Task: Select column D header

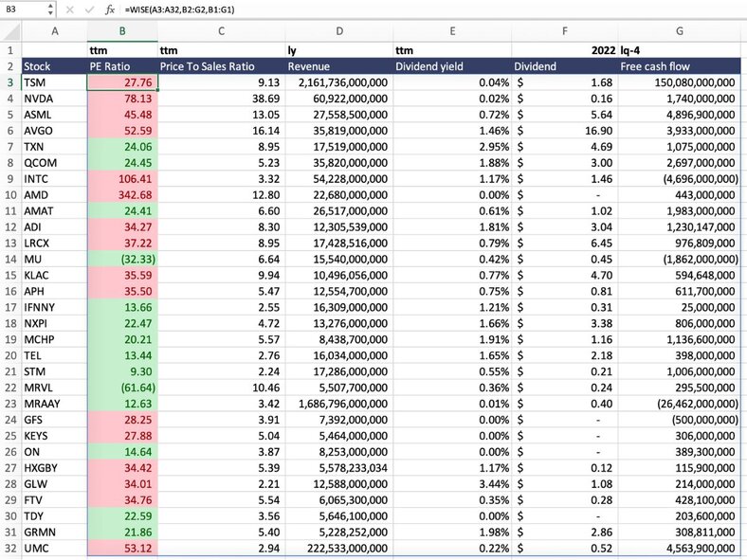Action: pyautogui.click(x=338, y=31)
